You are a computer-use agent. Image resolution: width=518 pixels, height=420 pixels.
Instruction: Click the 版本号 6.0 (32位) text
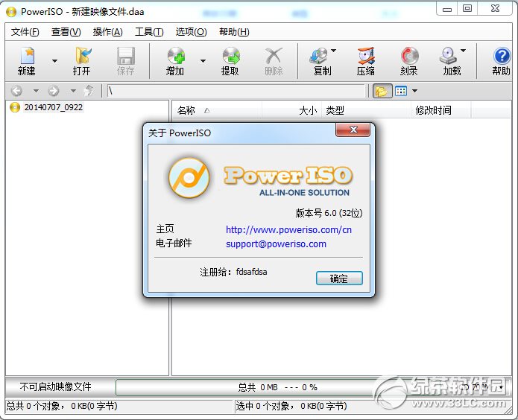pyautogui.click(x=329, y=213)
